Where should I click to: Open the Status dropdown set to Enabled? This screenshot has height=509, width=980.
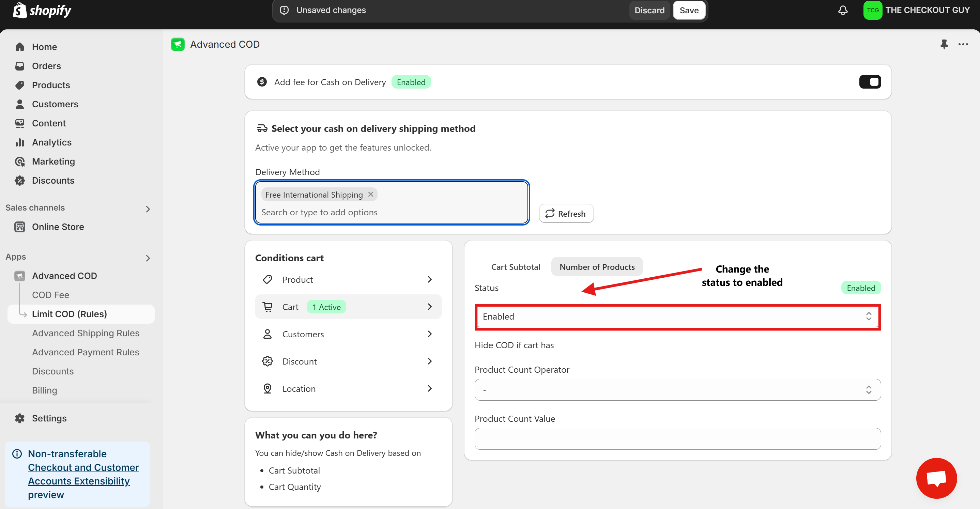[677, 317]
